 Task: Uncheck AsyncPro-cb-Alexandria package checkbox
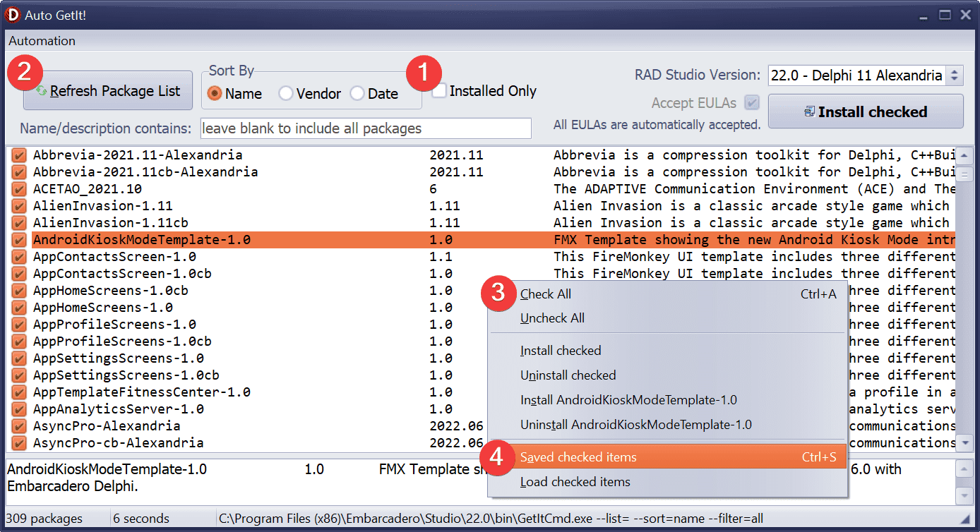point(19,443)
